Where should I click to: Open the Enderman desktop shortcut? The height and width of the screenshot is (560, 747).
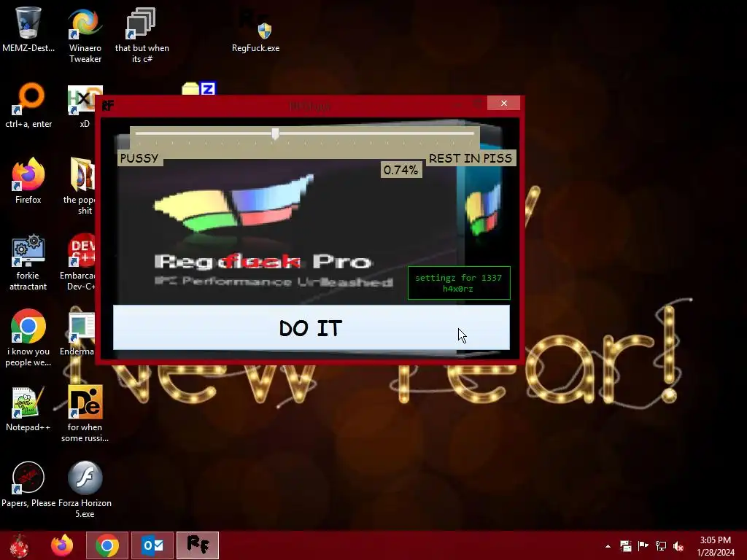77,333
